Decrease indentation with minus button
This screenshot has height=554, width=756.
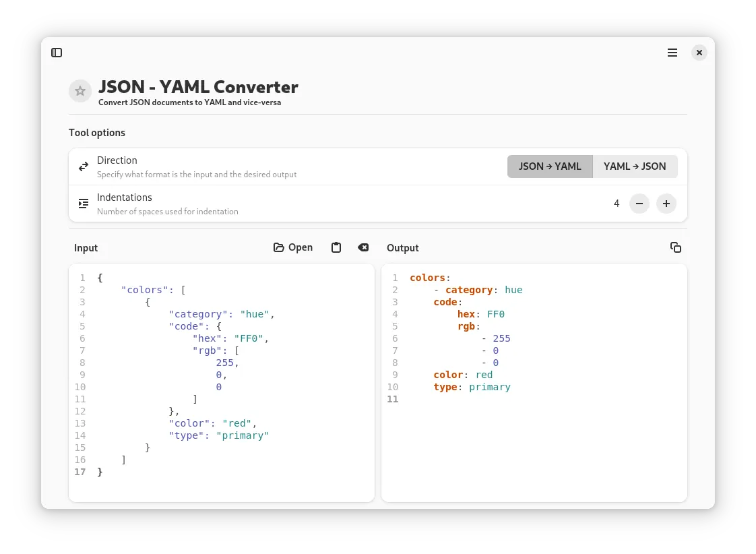(639, 204)
